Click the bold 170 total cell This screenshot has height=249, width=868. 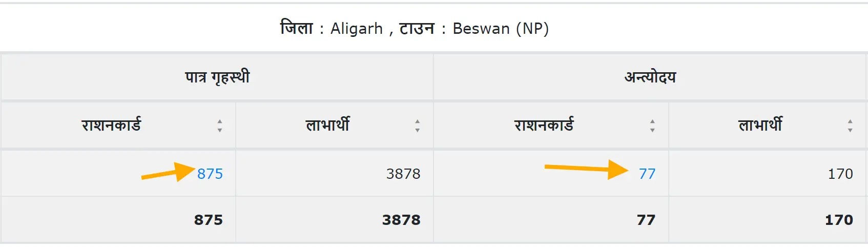839,220
